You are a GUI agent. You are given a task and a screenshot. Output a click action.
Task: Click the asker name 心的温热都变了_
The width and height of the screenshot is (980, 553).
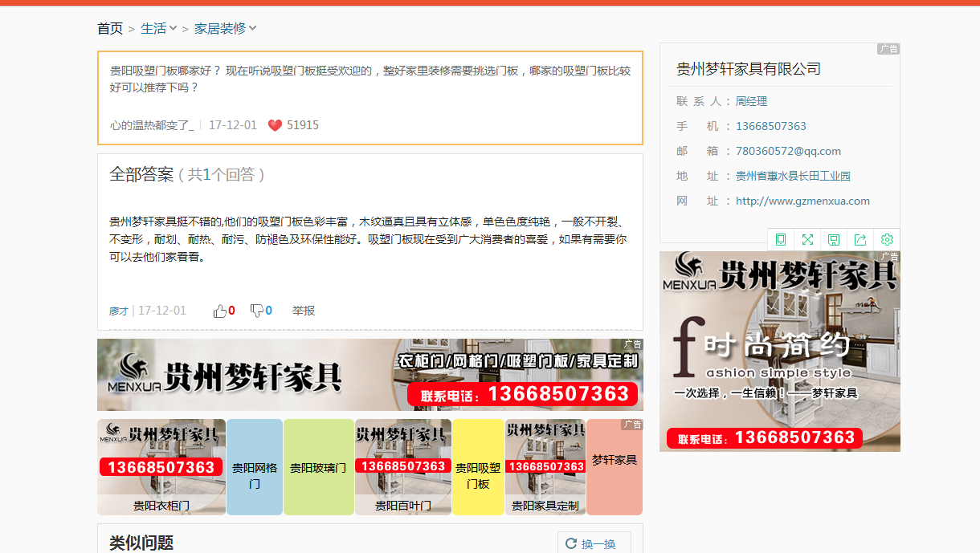point(152,125)
